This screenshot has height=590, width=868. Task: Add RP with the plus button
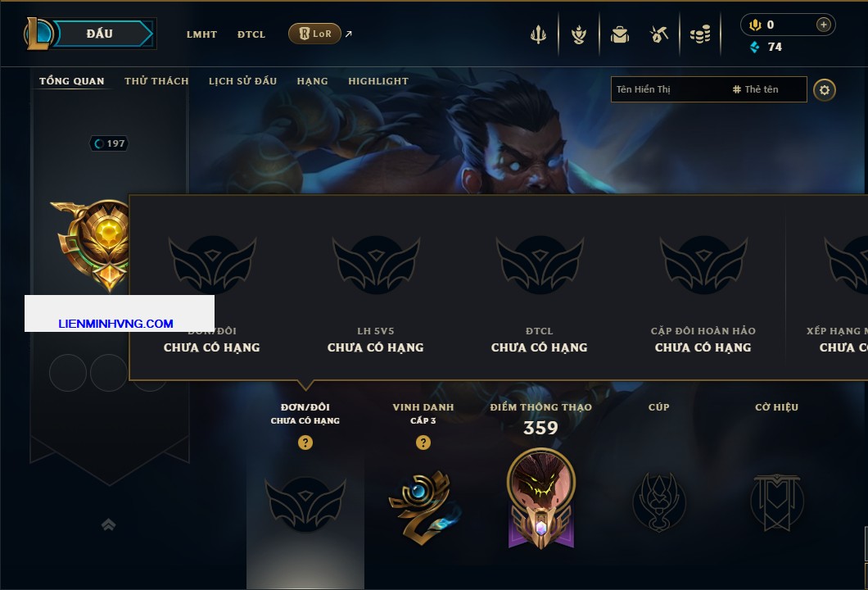pos(824,25)
